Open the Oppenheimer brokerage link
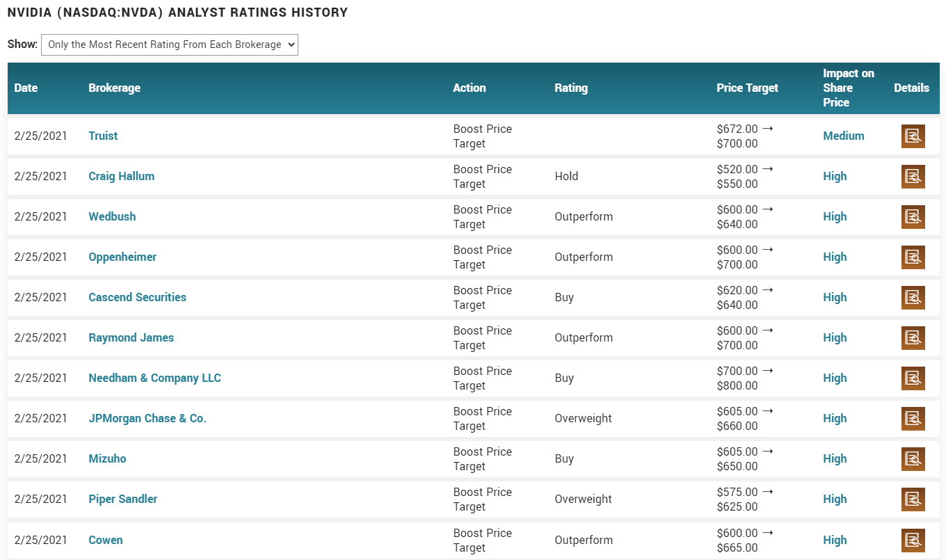The height and width of the screenshot is (560, 946). [122, 257]
